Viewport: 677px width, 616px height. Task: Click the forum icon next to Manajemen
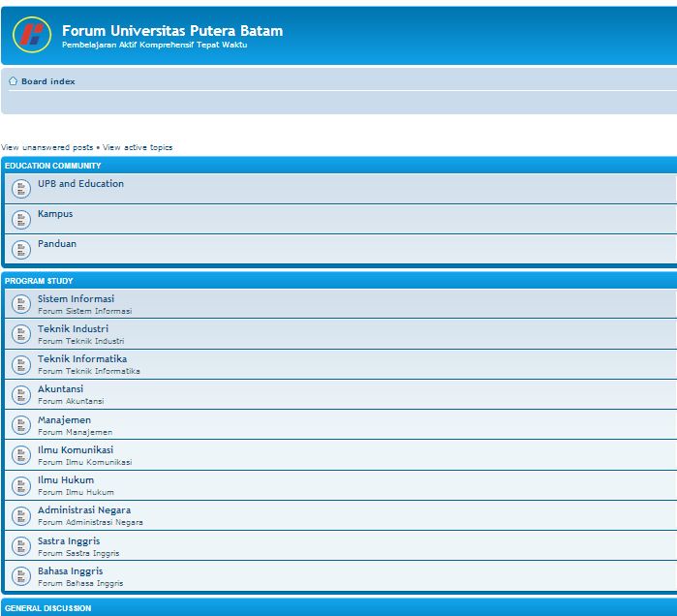pyautogui.click(x=21, y=425)
